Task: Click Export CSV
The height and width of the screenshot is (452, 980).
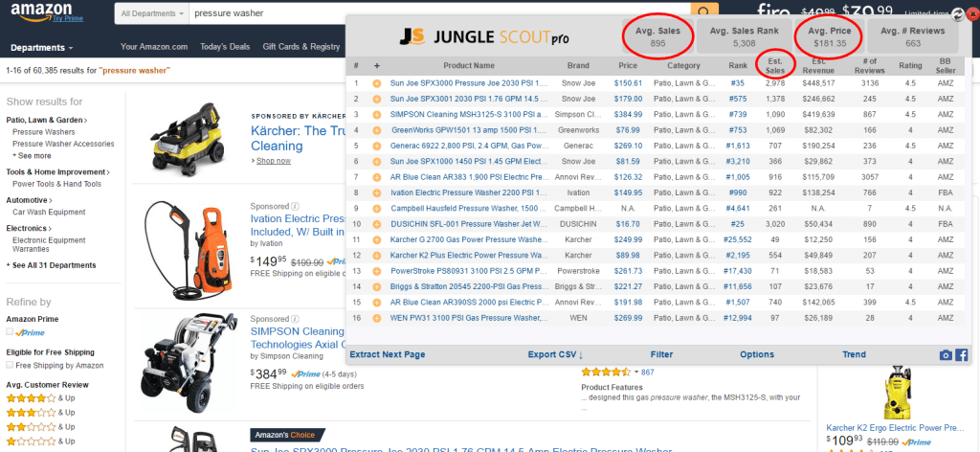Action: (555, 354)
